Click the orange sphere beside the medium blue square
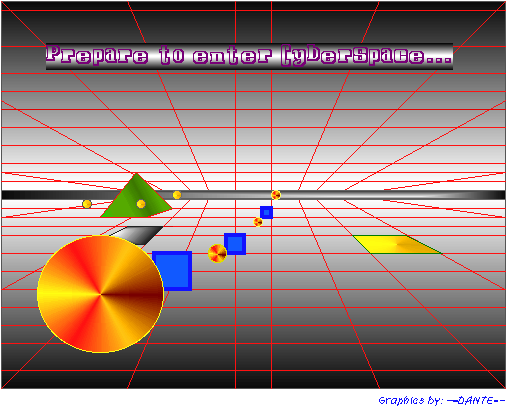507x409 pixels. [x=217, y=253]
